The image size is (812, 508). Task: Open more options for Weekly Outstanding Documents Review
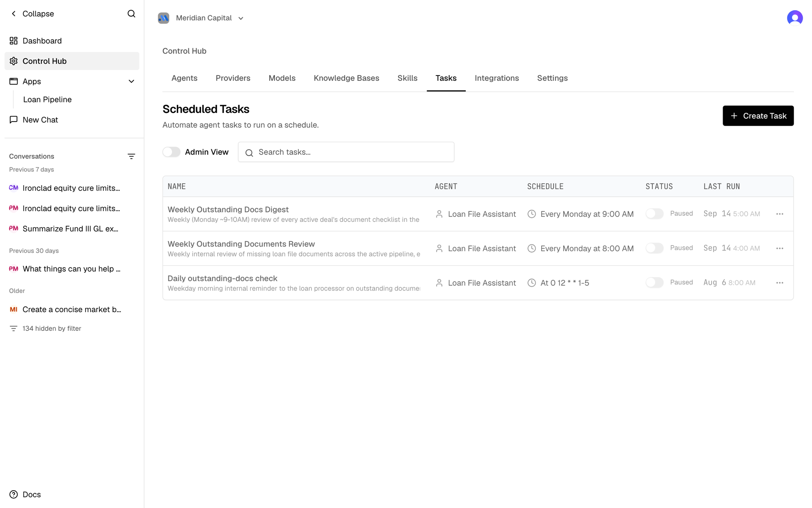tap(780, 248)
